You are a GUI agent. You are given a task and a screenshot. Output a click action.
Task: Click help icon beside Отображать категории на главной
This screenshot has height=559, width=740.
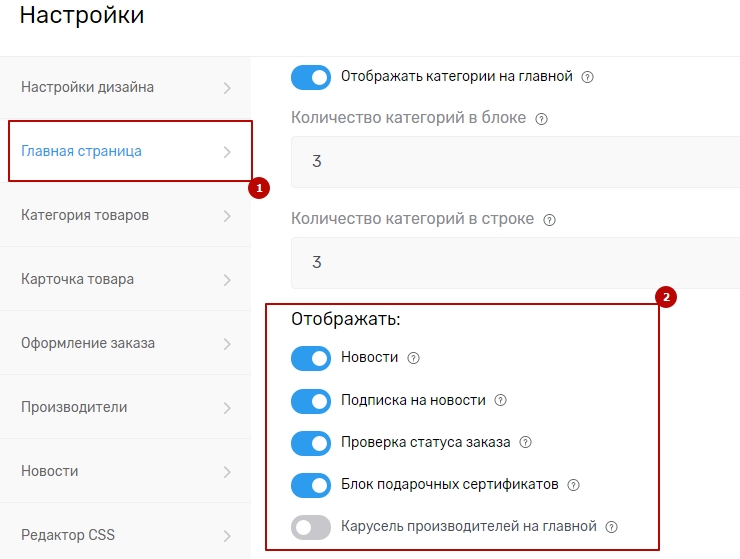pyautogui.click(x=588, y=77)
